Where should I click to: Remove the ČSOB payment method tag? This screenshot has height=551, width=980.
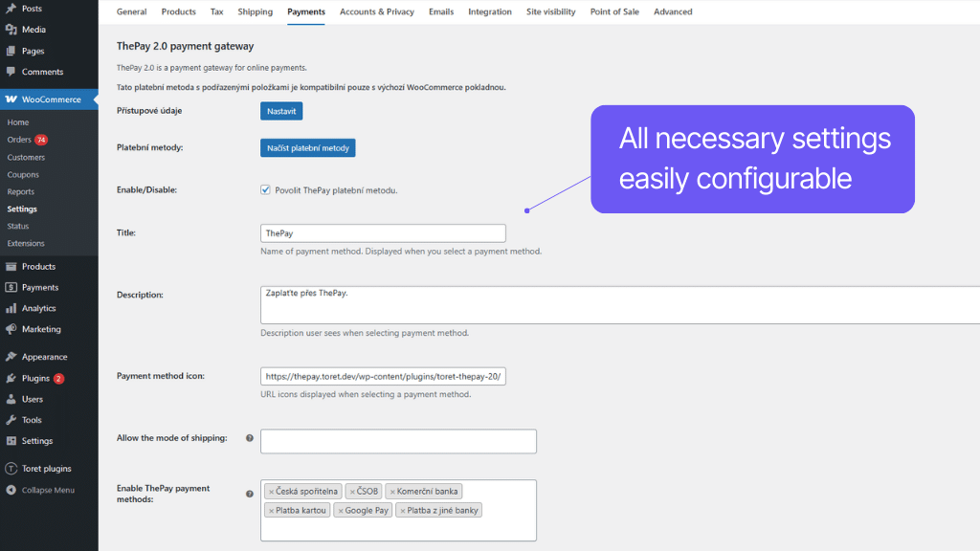coord(352,492)
